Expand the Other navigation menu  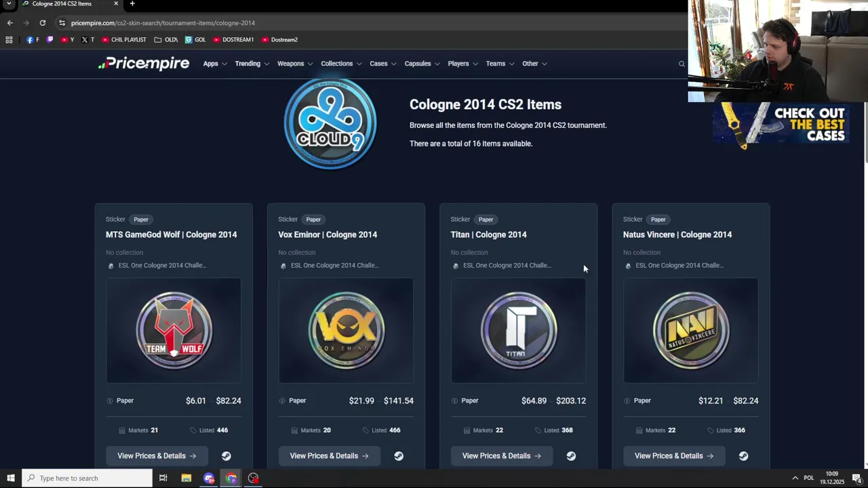click(x=534, y=64)
